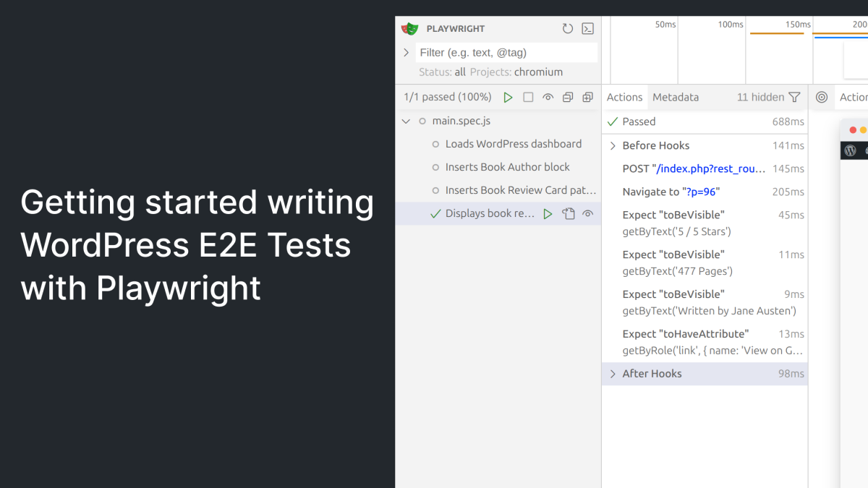Click the 141ms Before Hooks duration

[788, 145]
